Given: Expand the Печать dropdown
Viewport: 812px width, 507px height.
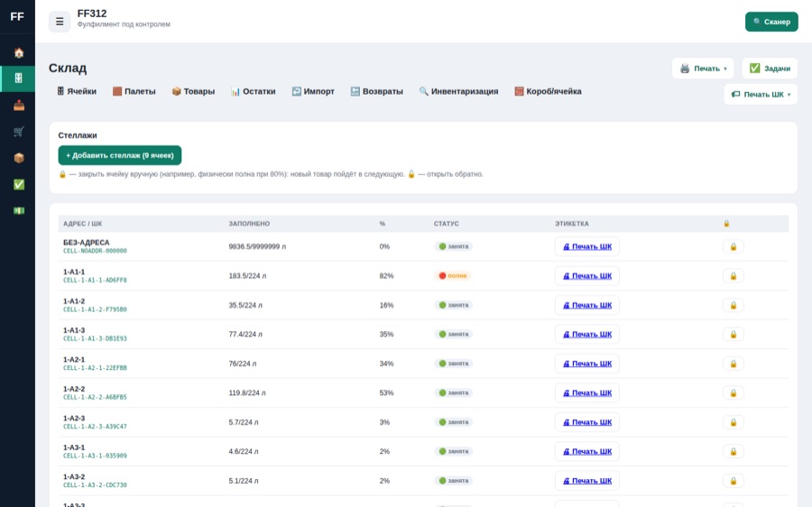Looking at the screenshot, I should (x=703, y=69).
